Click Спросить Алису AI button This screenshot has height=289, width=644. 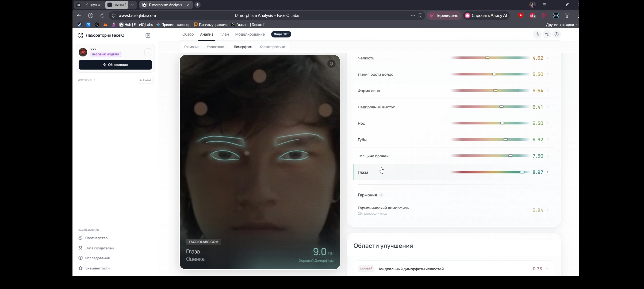[x=486, y=16]
